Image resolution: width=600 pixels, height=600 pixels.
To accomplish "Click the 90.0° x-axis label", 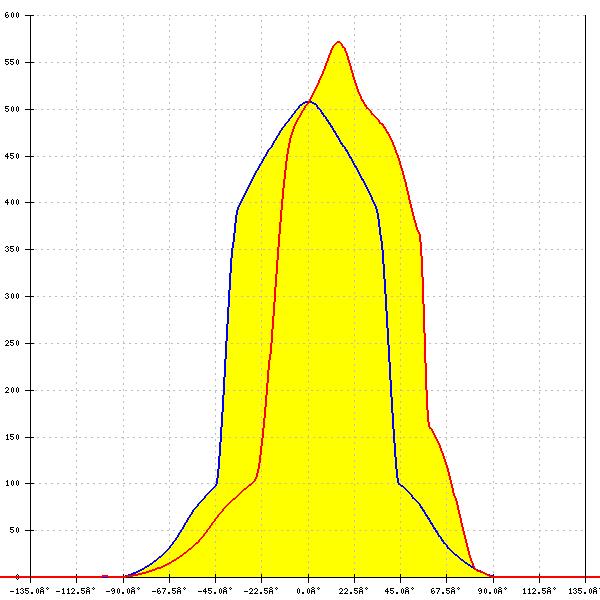I will pos(492,591).
